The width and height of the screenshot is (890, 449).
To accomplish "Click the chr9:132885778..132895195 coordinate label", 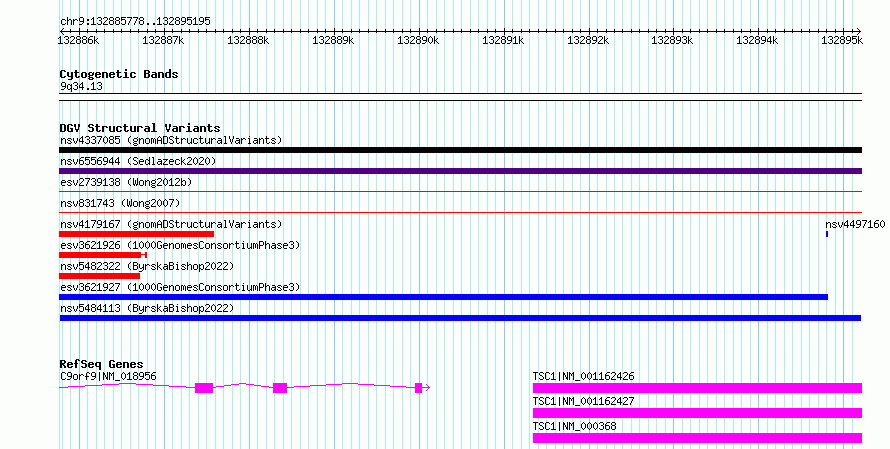I will [135, 21].
